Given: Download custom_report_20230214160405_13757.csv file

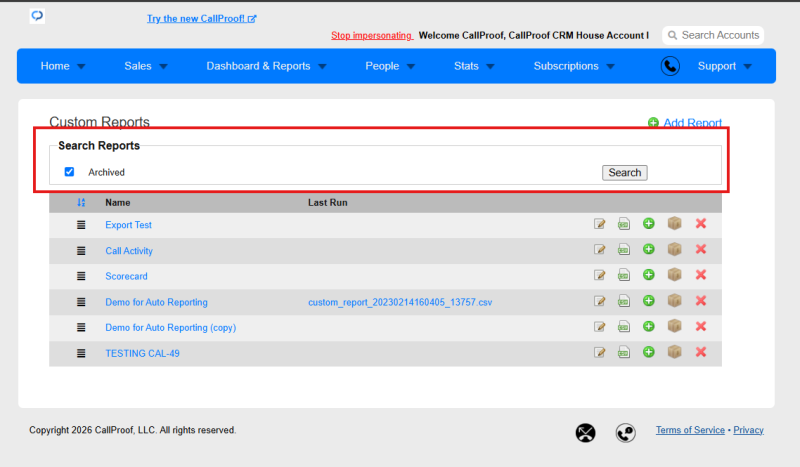Looking at the screenshot, I should [x=400, y=302].
